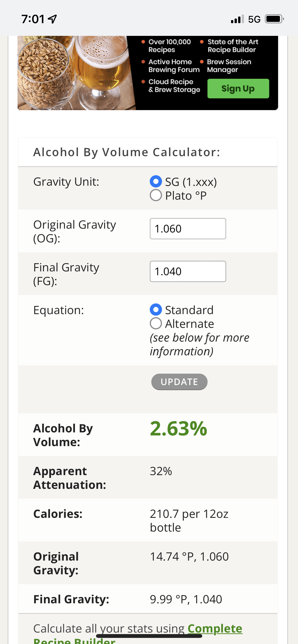The width and height of the screenshot is (298, 644).
Task: Tap the 7:01 clock in status bar
Action: 33,19
